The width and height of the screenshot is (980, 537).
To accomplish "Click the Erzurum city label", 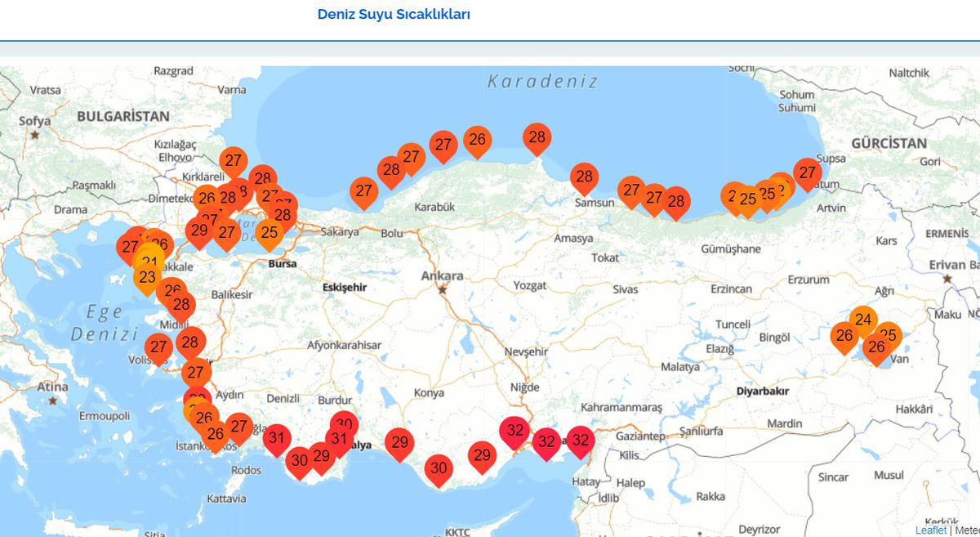I will pyautogui.click(x=808, y=280).
